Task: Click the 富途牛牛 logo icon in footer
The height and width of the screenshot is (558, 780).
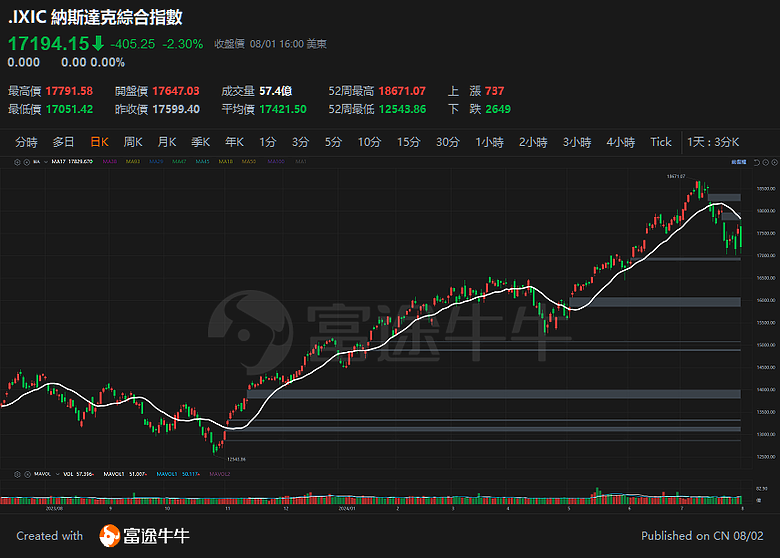Action: 109,536
